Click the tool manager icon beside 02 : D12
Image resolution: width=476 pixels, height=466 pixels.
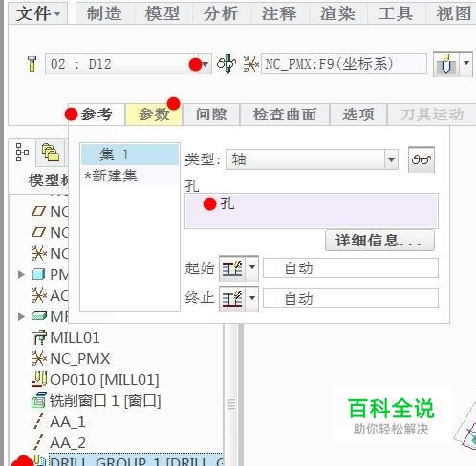pyautogui.click(x=32, y=64)
